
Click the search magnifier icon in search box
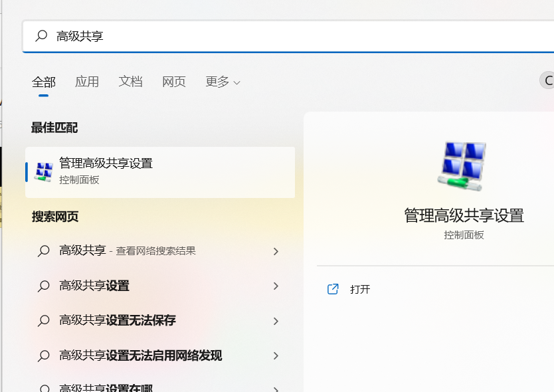pyautogui.click(x=41, y=36)
